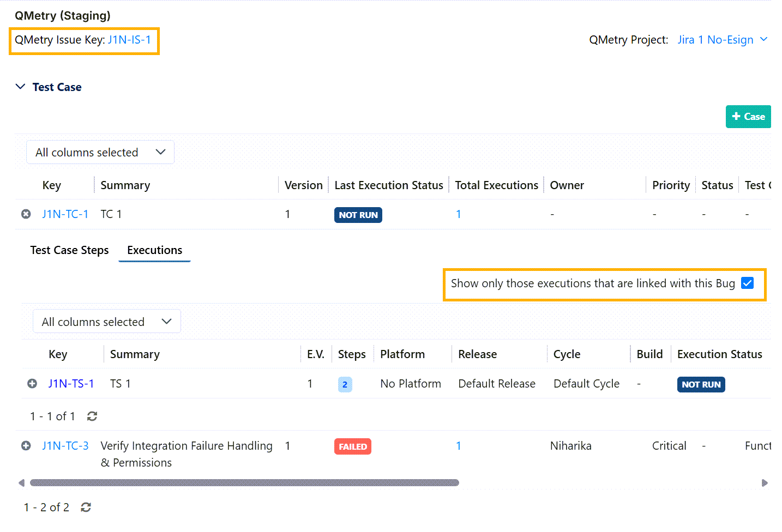Collapse the expanded J1N-TC-1 test case row
782x532 pixels.
(x=26, y=214)
